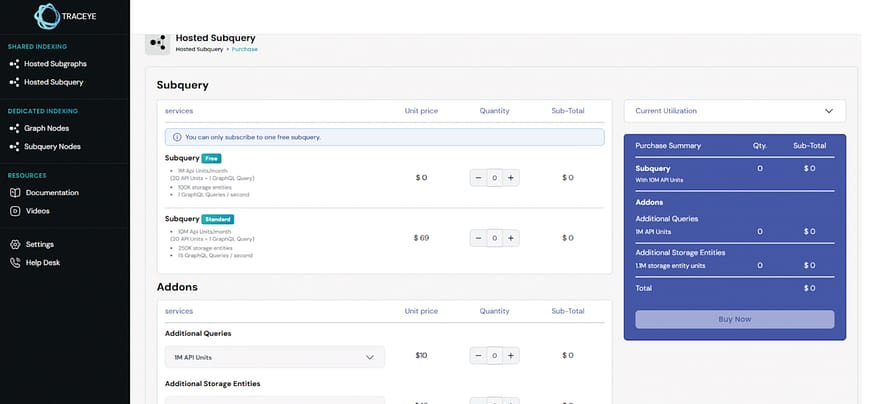Screen dimensions: 875x404
Task: Decrease quantity of Subquery Standard plan
Action: click(x=478, y=238)
